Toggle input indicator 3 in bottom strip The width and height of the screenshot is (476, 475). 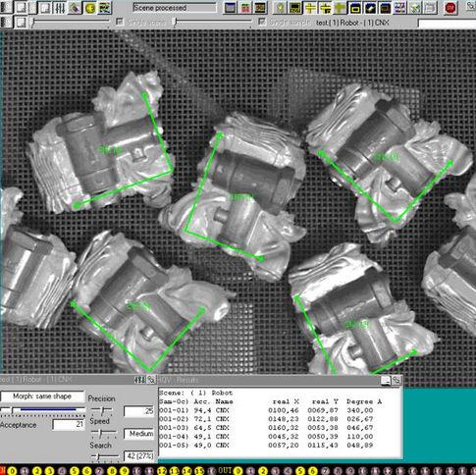[x=49, y=471]
